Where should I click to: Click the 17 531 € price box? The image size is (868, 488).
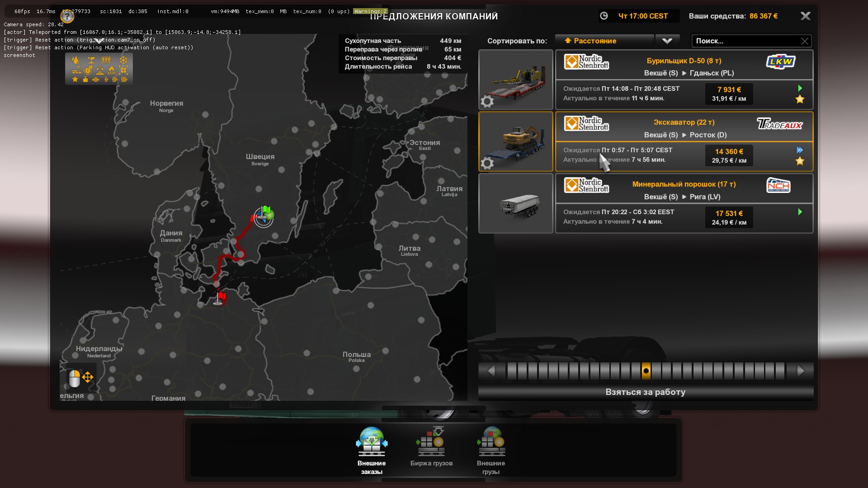[729, 217]
